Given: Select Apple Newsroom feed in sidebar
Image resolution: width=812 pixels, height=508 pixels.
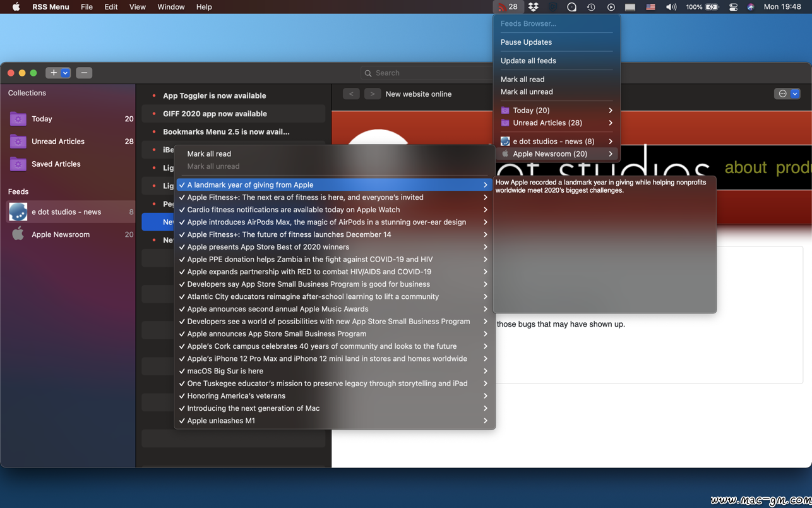Looking at the screenshot, I should 71,234.
